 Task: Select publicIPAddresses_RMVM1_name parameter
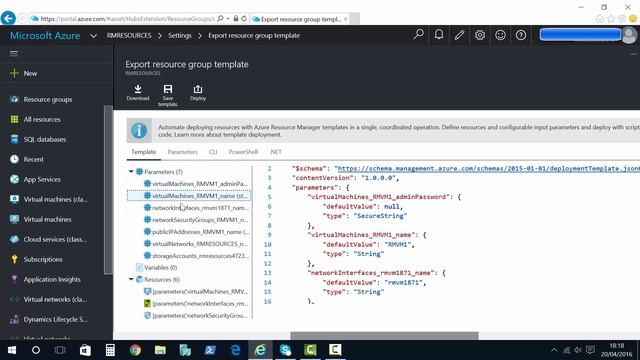point(196,231)
